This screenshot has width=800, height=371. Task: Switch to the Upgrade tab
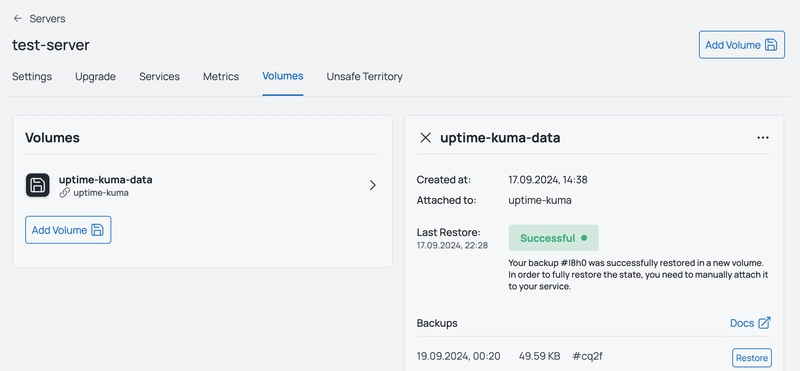[x=95, y=77]
